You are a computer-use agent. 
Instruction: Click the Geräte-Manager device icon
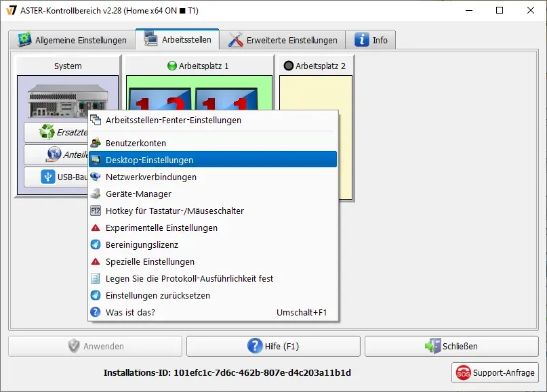96,194
